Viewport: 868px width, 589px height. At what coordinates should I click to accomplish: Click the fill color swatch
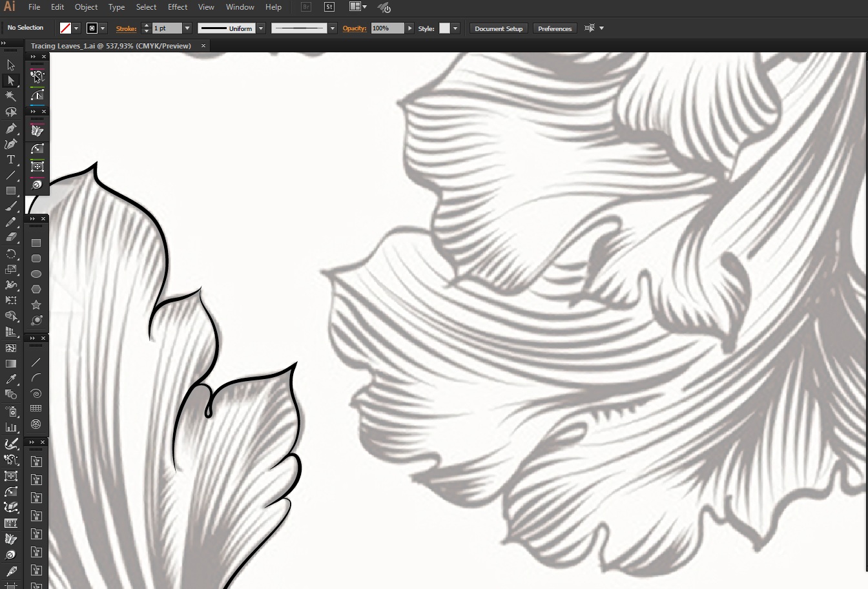[65, 28]
